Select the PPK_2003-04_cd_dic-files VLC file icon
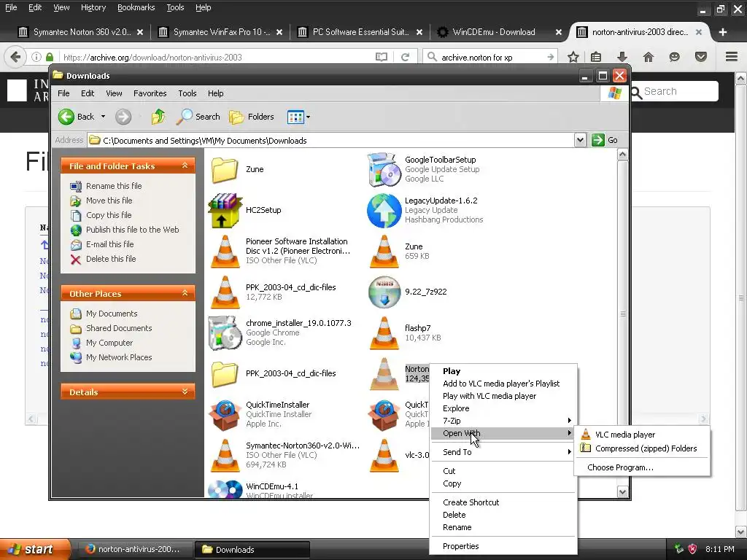 (x=225, y=292)
